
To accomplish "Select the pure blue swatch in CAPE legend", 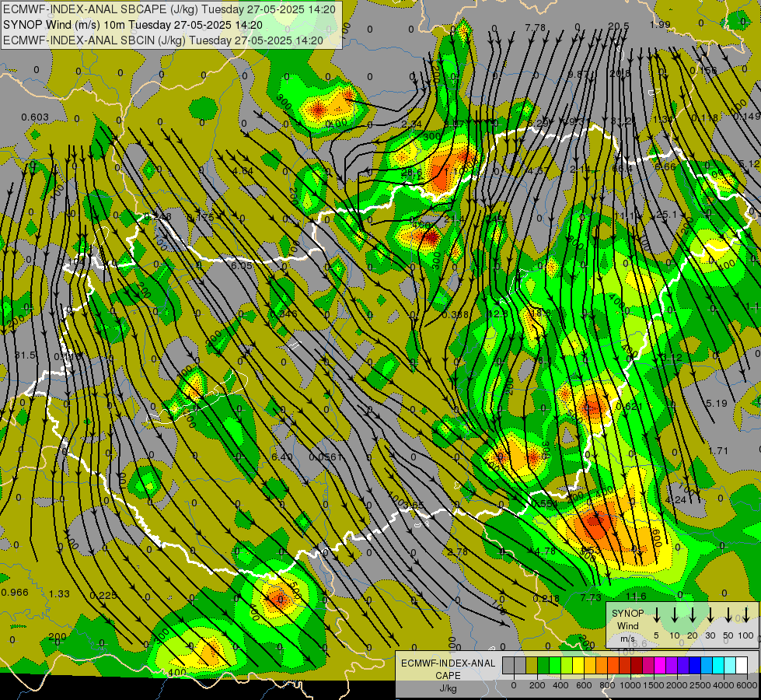I will click(x=694, y=665).
